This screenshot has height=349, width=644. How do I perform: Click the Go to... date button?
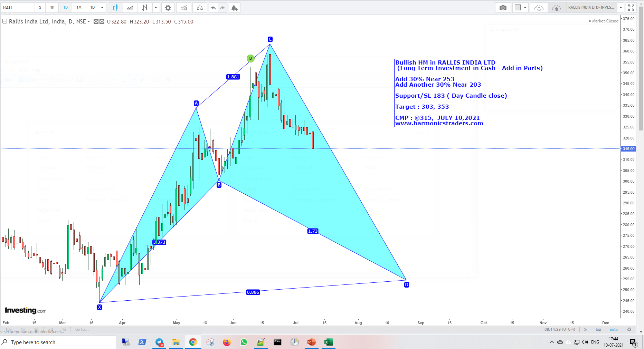click(x=82, y=329)
